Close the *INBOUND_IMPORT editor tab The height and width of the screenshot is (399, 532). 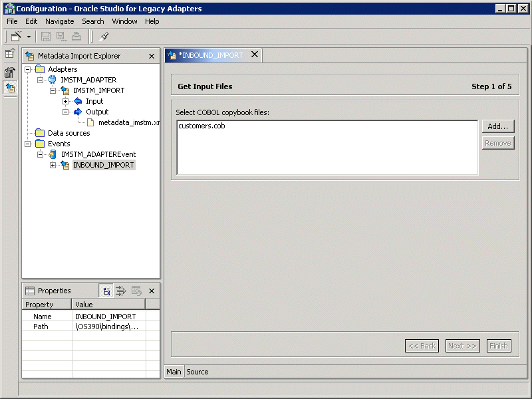(255, 55)
